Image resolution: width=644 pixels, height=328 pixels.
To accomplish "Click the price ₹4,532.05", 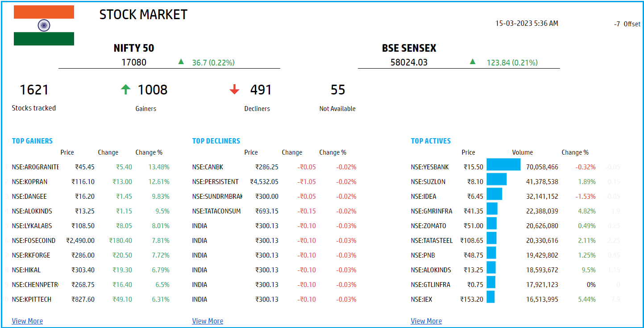I will click(x=264, y=182).
